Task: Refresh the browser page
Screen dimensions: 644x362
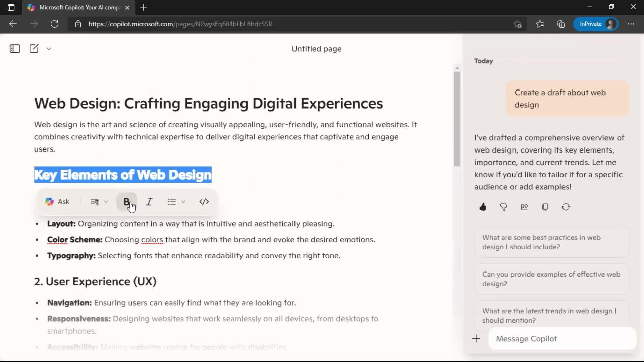Action: [x=54, y=24]
